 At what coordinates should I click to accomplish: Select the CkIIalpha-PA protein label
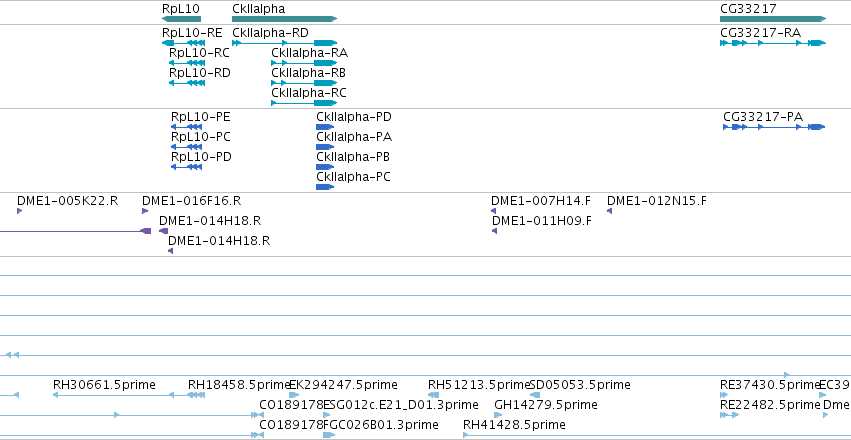[354, 137]
